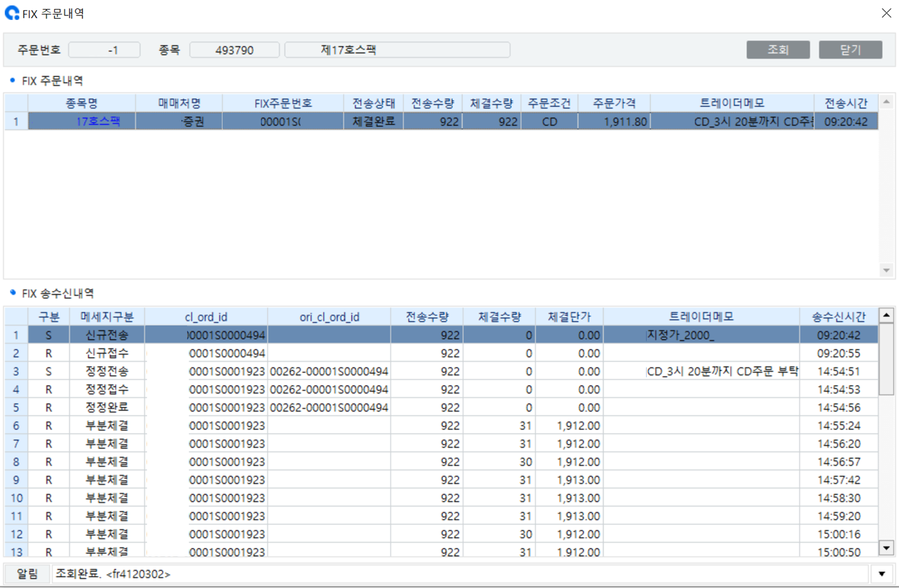This screenshot has width=899, height=588.
Task: Select row 3 정정전송 message
Action: click(x=106, y=371)
